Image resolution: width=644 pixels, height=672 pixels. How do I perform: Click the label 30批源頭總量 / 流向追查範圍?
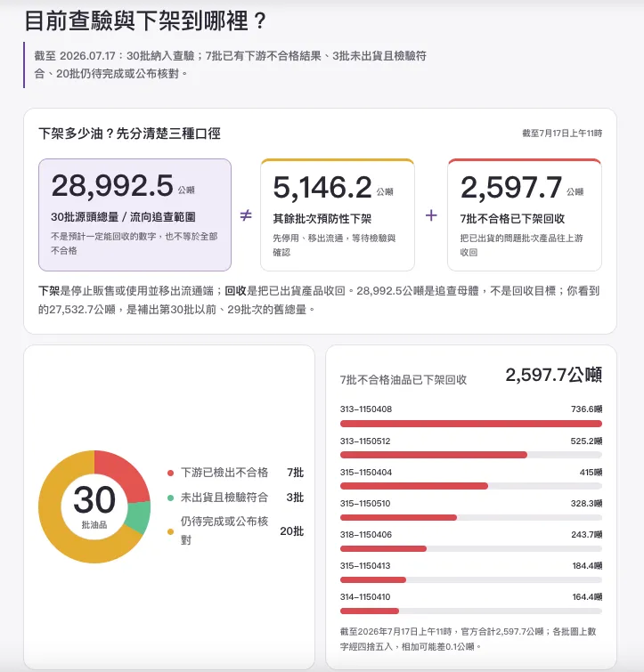click(123, 217)
